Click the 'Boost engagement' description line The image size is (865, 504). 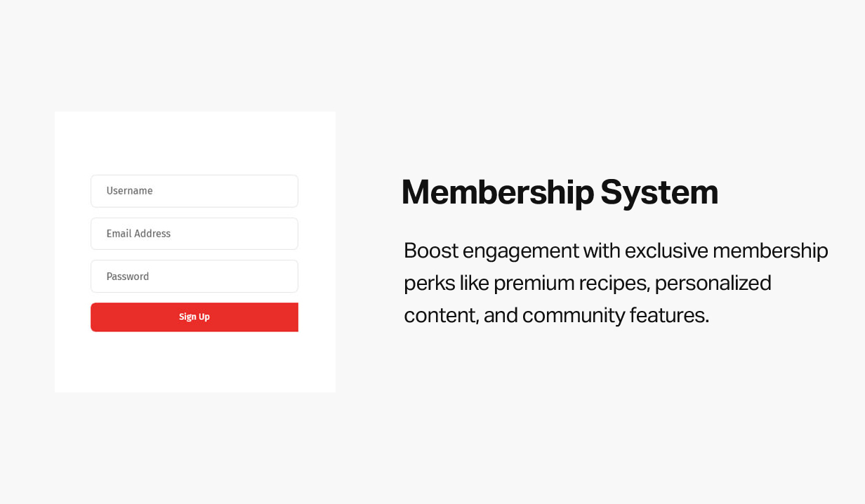[615, 251]
